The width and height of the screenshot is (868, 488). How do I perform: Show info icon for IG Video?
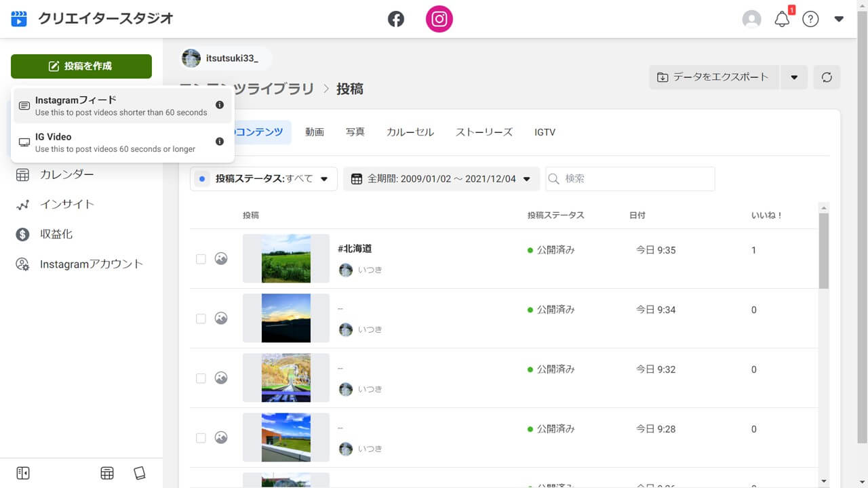click(220, 142)
